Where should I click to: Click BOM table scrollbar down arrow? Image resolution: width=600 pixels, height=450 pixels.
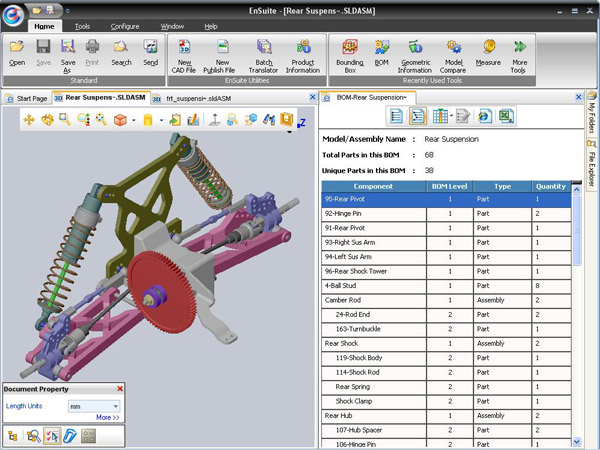tap(577, 442)
